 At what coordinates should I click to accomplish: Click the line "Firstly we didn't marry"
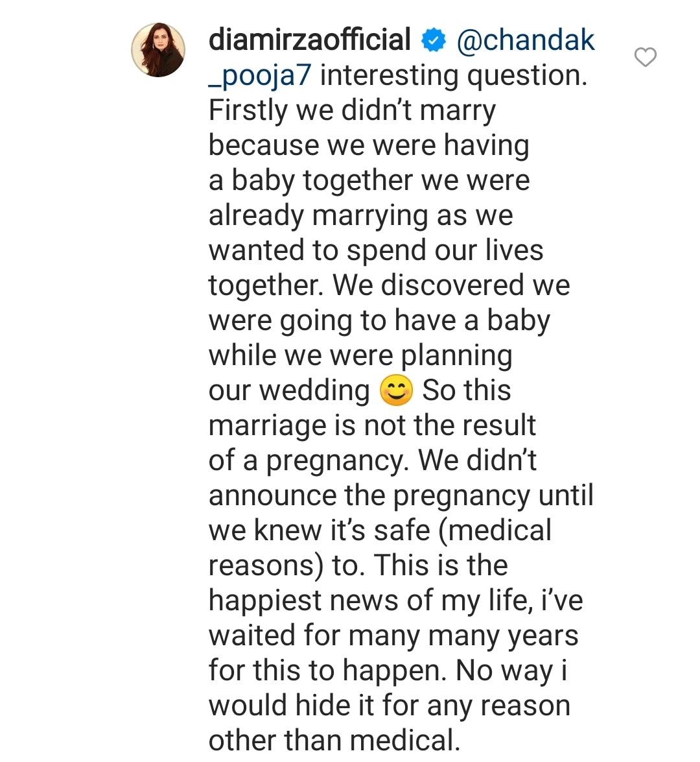pyautogui.click(x=352, y=110)
